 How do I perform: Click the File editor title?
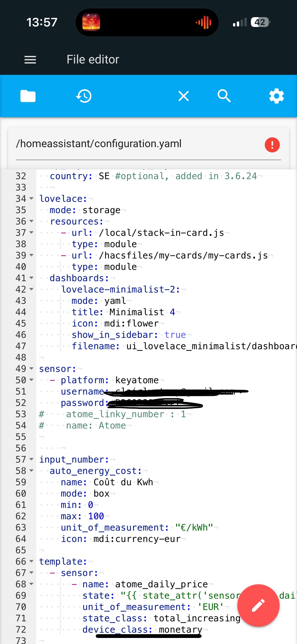(93, 60)
